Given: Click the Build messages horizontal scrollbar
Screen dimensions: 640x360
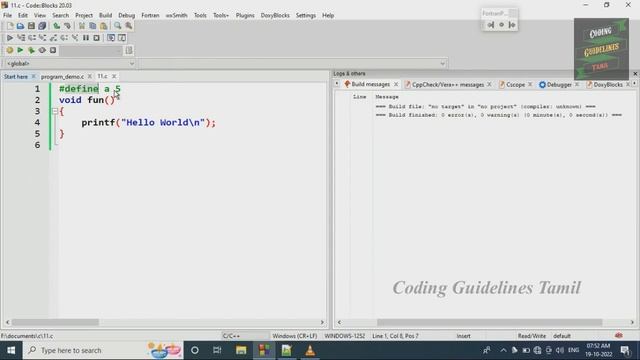Looking at the screenshot, I should [489, 322].
